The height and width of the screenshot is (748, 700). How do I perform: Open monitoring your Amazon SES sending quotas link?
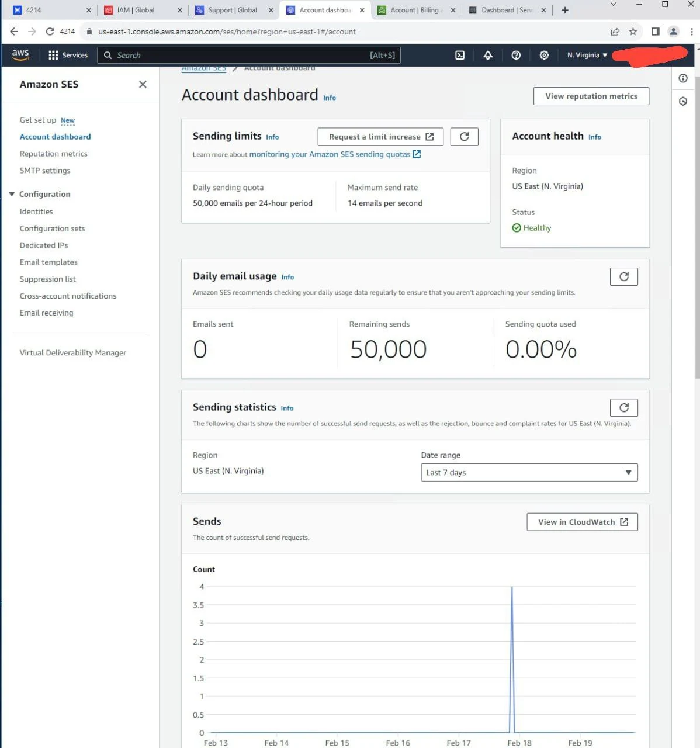click(x=335, y=154)
